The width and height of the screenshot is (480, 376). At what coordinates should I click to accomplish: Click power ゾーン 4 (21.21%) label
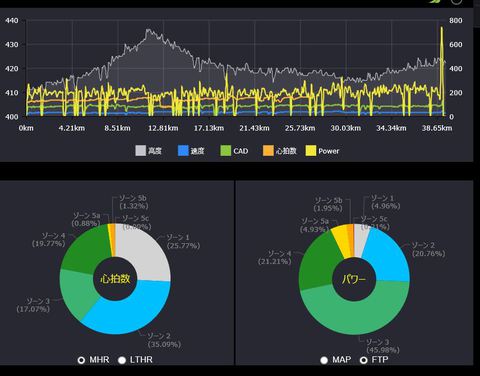point(275,257)
